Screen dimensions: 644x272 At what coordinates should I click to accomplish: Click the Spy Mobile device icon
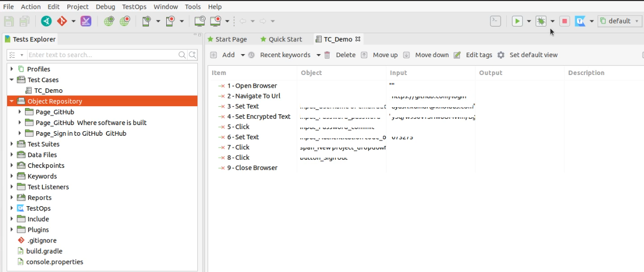pyautogui.click(x=147, y=21)
